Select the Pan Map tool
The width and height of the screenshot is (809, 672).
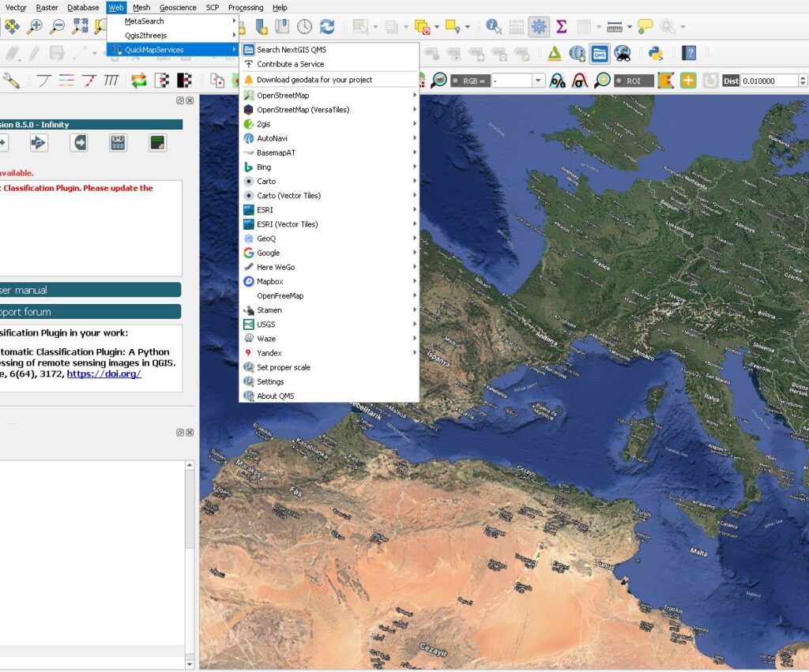11,26
